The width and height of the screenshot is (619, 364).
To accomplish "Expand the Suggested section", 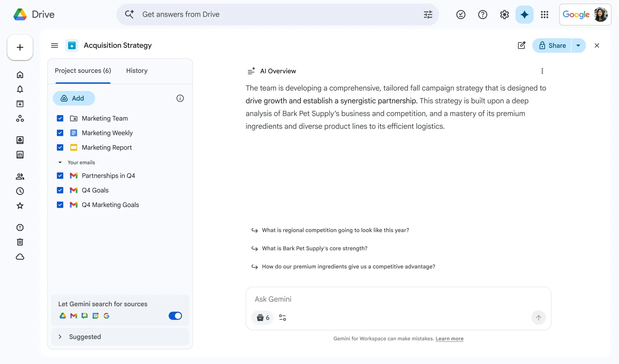I will [60, 337].
